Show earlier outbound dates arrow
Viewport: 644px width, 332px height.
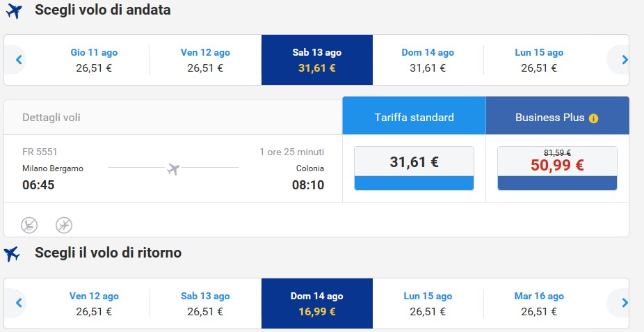click(19, 60)
